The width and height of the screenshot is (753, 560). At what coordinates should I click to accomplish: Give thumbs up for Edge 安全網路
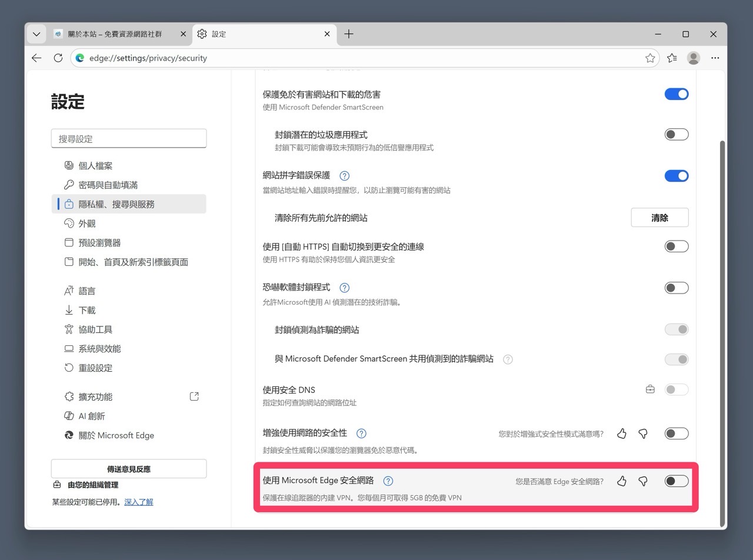coord(622,481)
